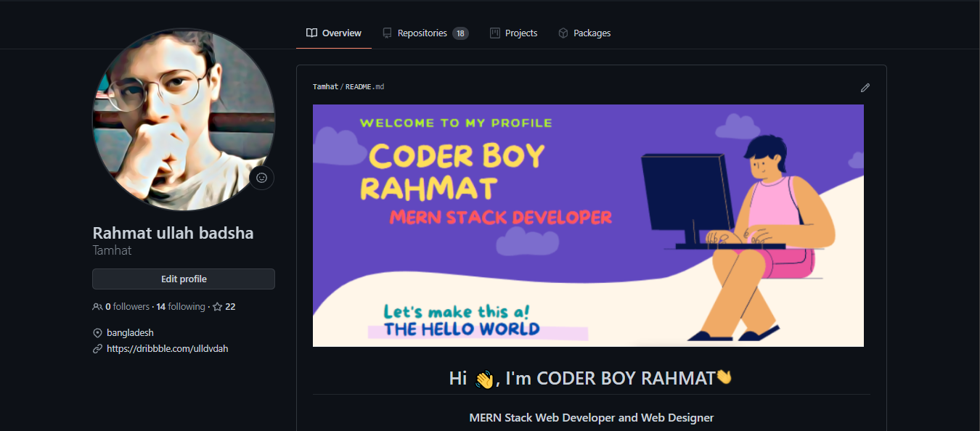980x431 pixels.
Task: Click the pencil icon to edit README
Action: pyautogui.click(x=865, y=88)
